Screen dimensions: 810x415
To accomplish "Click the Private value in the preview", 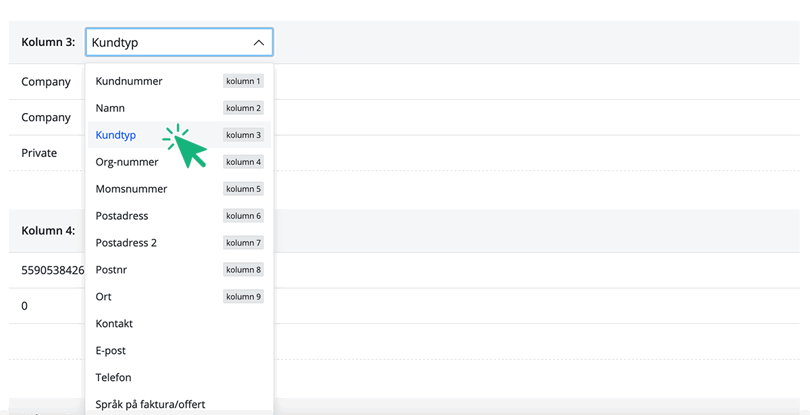I will coord(39,153).
